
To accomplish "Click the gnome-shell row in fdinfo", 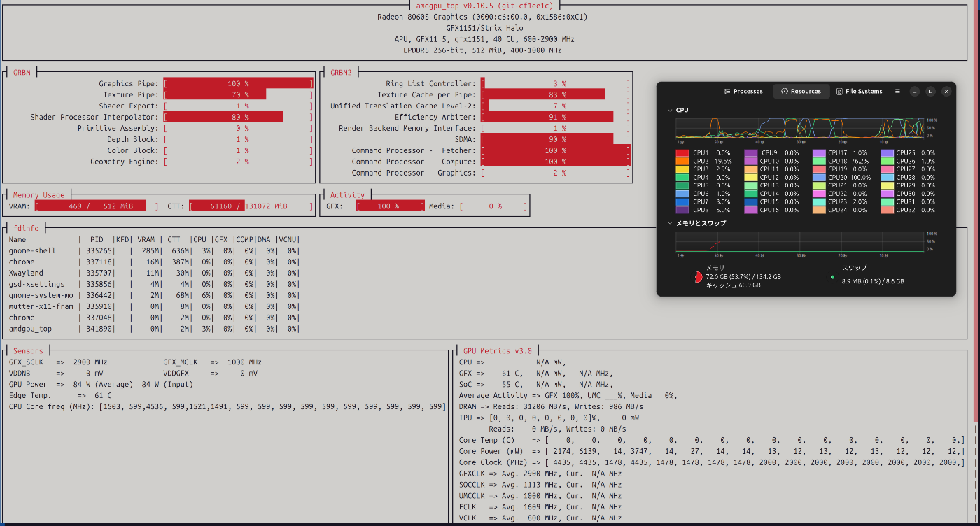I will pos(154,250).
